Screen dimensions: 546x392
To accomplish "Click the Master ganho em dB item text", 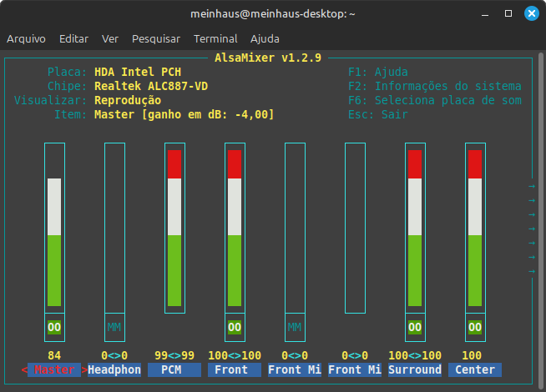I will 185,114.
